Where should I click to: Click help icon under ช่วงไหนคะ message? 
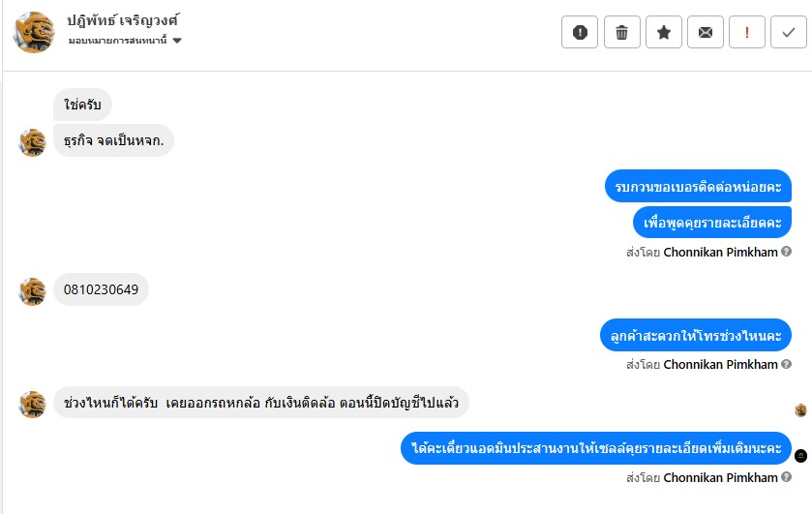point(786,364)
